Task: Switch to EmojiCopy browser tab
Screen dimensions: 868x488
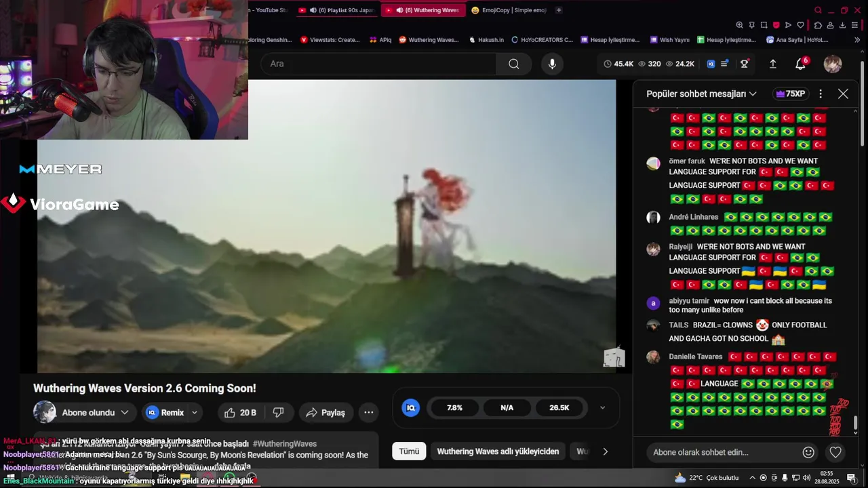Action: (509, 10)
